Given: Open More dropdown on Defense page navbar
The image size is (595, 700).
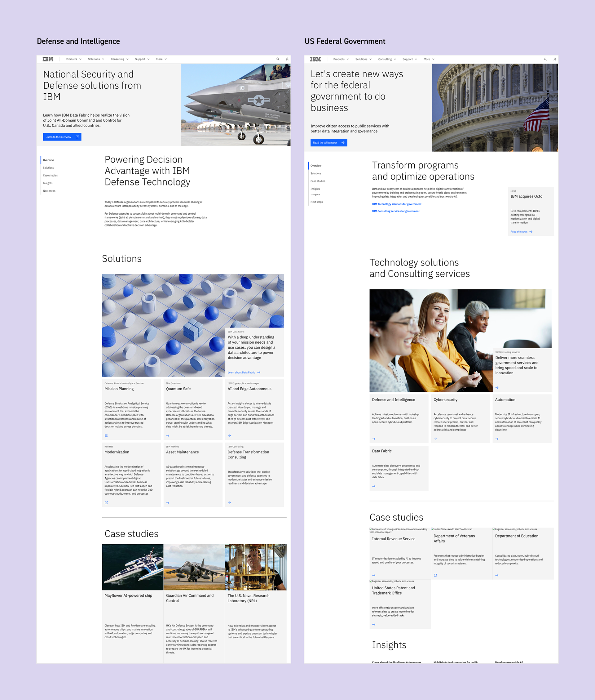Looking at the screenshot, I should pyautogui.click(x=161, y=59).
